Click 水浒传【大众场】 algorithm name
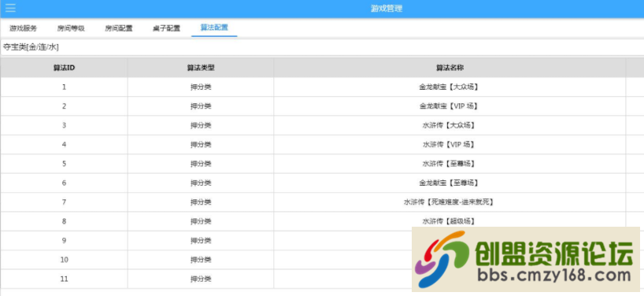644x296 pixels. pos(450,125)
